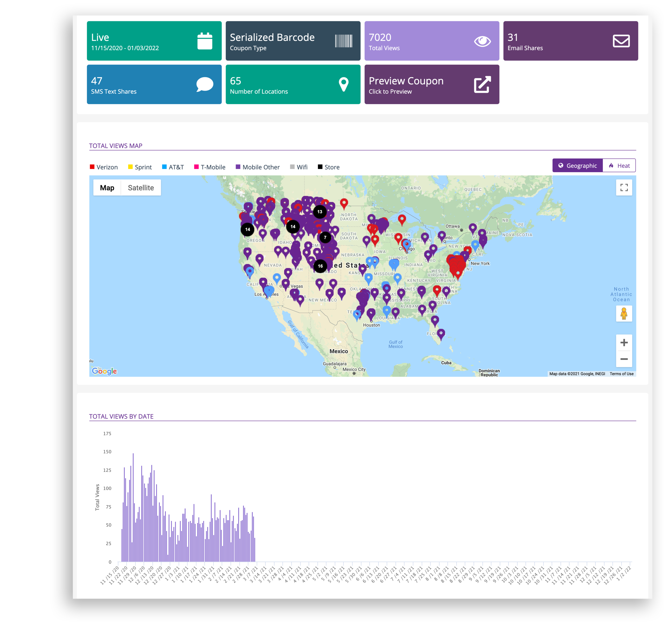The width and height of the screenshot is (664, 644).
Task: Expand the cluster marker labeled 13
Action: tap(320, 212)
